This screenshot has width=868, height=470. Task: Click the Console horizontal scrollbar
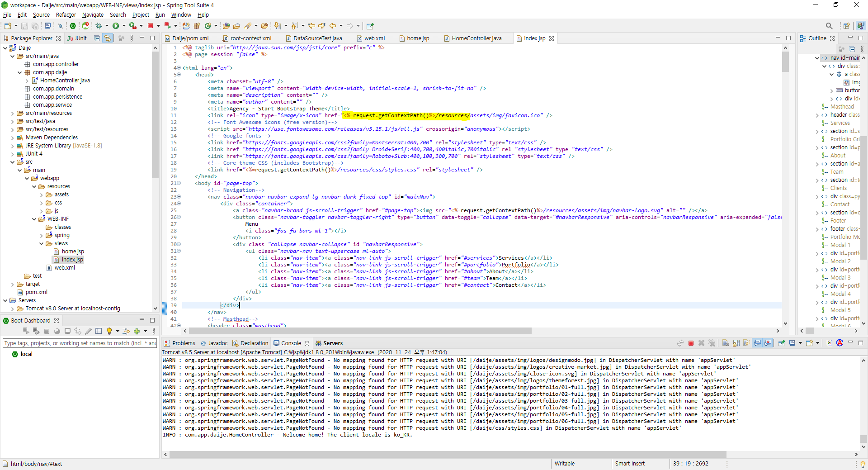coord(448,454)
